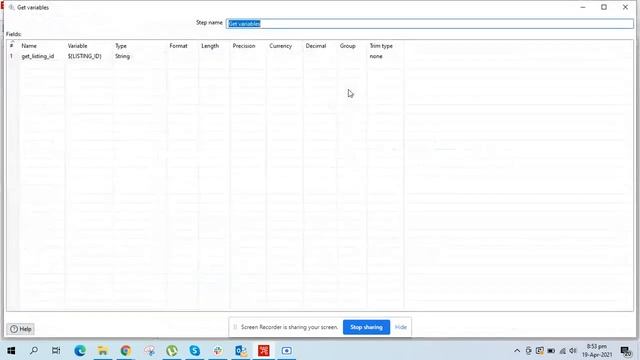Image resolution: width=640 pixels, height=360 pixels.
Task: Open the notification center icon
Action: (x=625, y=351)
